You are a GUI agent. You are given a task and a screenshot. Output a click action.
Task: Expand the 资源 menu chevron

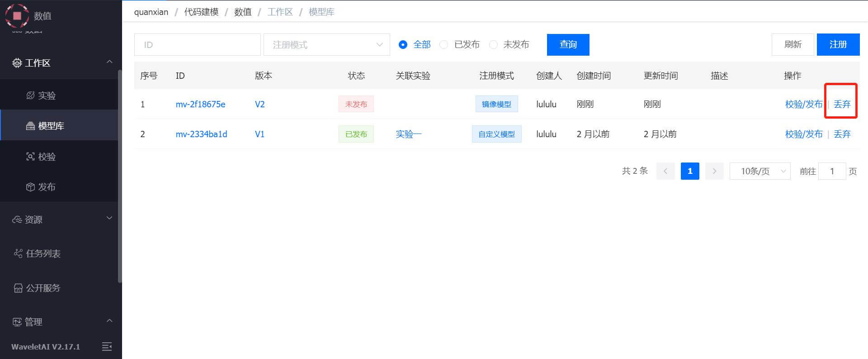(109, 218)
